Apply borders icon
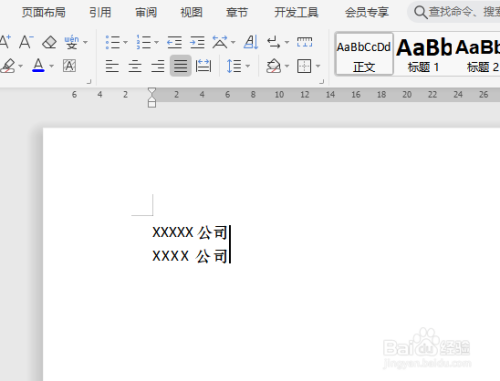Image resolution: width=500 pixels, height=381 pixels. pos(304,66)
